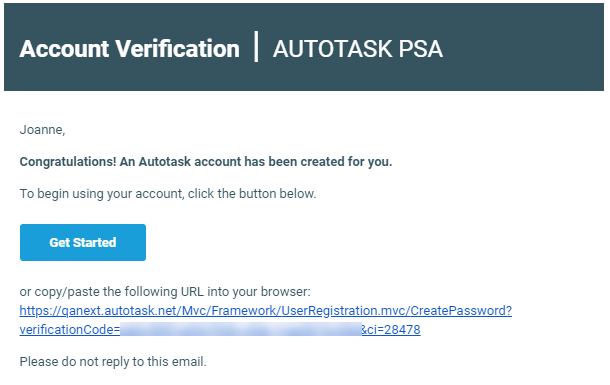Click the AUTOTASK PSA header text
Viewport: 610px width, 385px height.
pyautogui.click(x=358, y=49)
